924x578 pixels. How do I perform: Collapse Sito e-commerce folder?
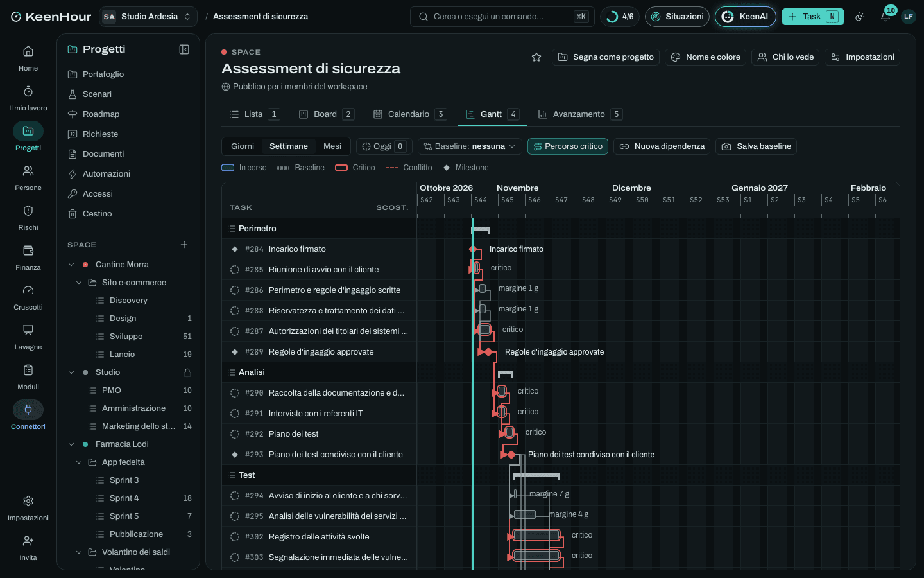tap(79, 283)
